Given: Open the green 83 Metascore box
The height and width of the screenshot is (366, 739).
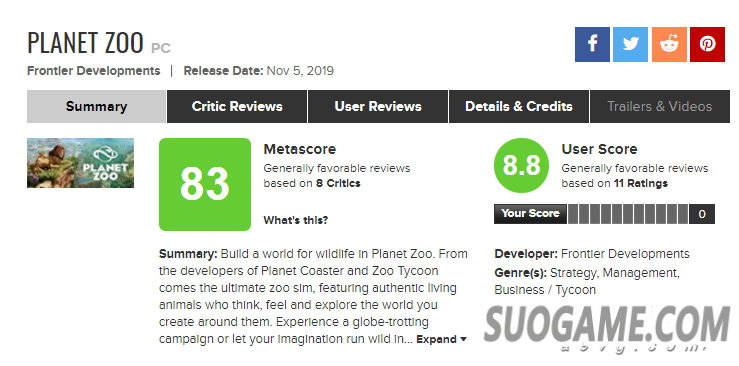Looking at the screenshot, I should [205, 184].
